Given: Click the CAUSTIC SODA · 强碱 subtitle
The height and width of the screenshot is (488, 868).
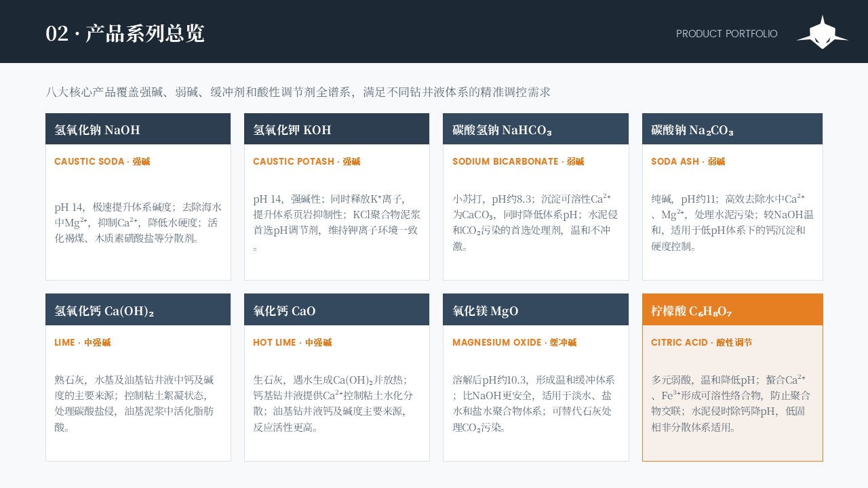Looking at the screenshot, I should coord(102,161).
